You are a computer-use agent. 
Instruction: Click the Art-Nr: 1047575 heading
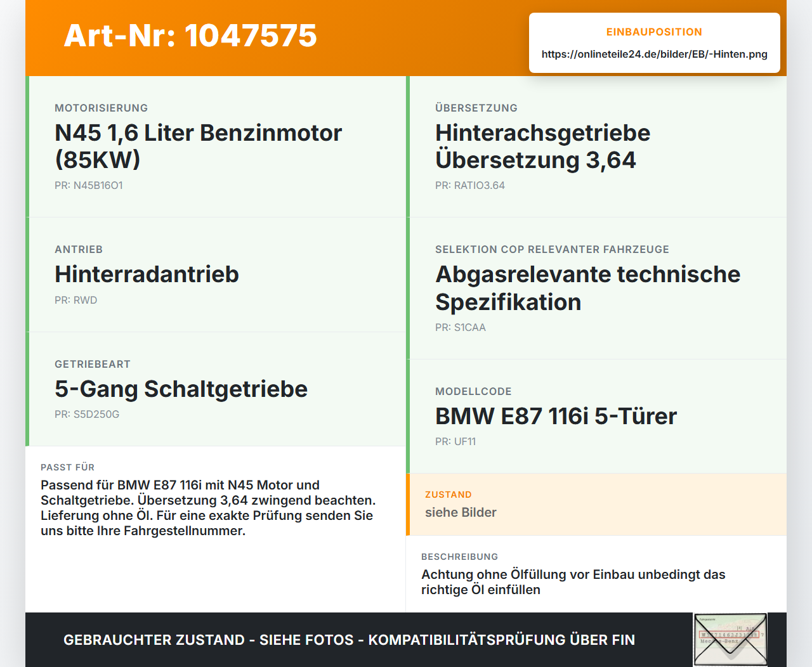[x=190, y=36]
